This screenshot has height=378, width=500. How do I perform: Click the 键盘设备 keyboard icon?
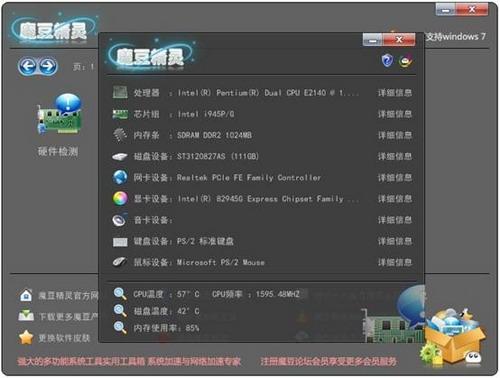120,242
